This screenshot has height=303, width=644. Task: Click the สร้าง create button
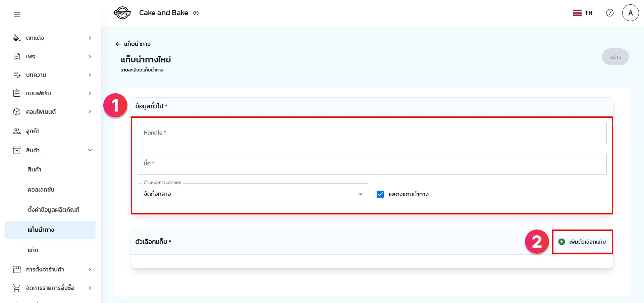tap(615, 57)
